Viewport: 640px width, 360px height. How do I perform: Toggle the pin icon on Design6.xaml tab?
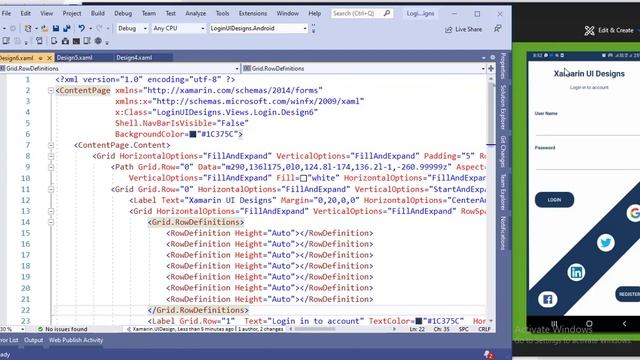point(40,58)
